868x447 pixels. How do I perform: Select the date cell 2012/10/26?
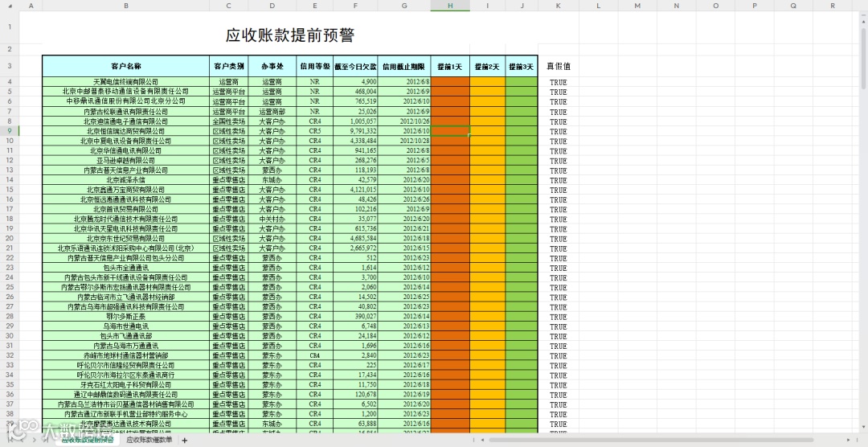pyautogui.click(x=404, y=121)
